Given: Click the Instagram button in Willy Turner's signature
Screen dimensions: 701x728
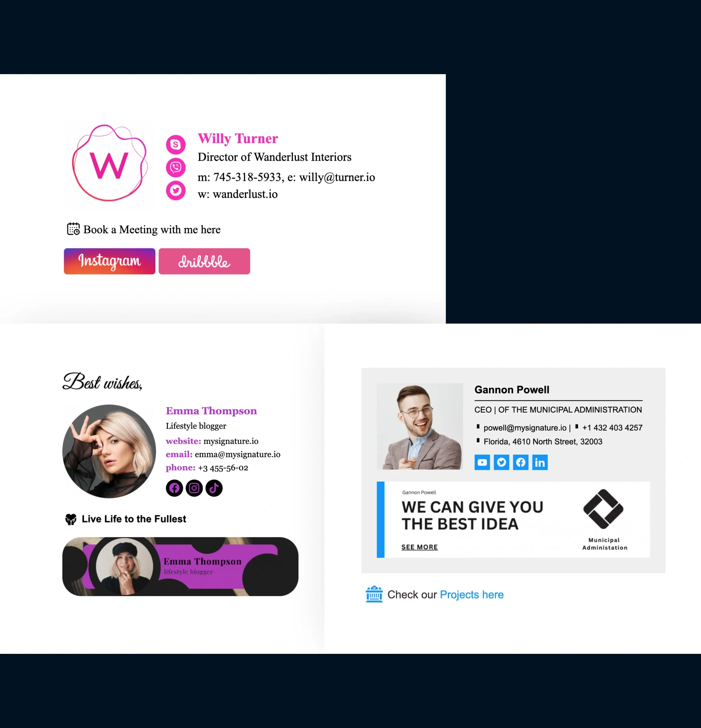Looking at the screenshot, I should tap(109, 261).
